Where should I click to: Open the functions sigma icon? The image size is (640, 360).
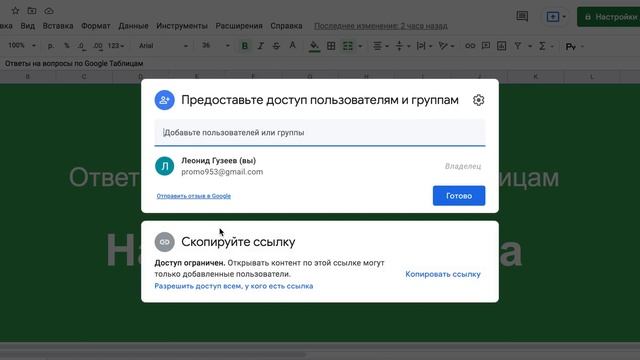[x=542, y=46]
